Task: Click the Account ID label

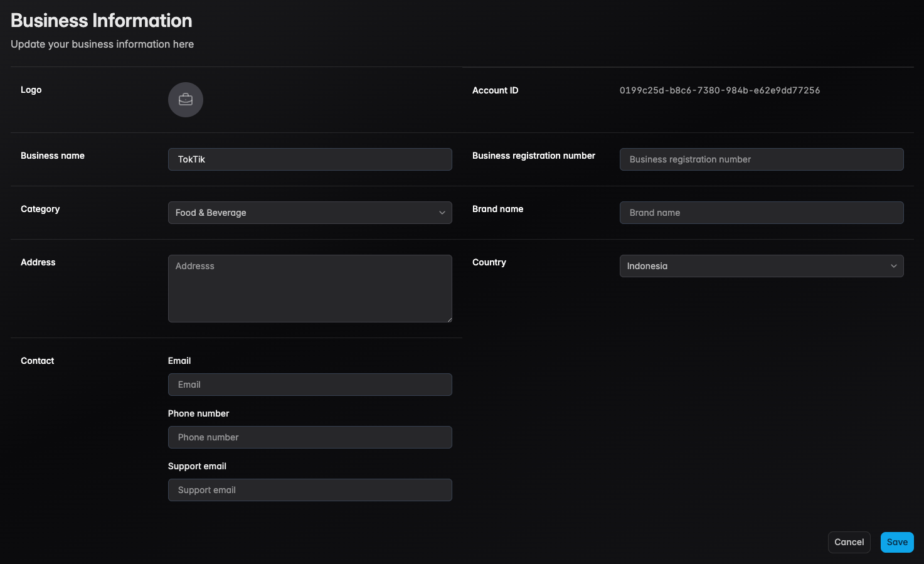Action: pyautogui.click(x=495, y=90)
